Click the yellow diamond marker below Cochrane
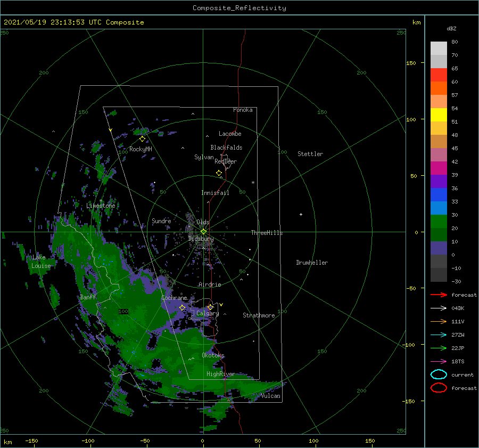Image resolution: width=479 pixels, height=448 pixels. 182,308
